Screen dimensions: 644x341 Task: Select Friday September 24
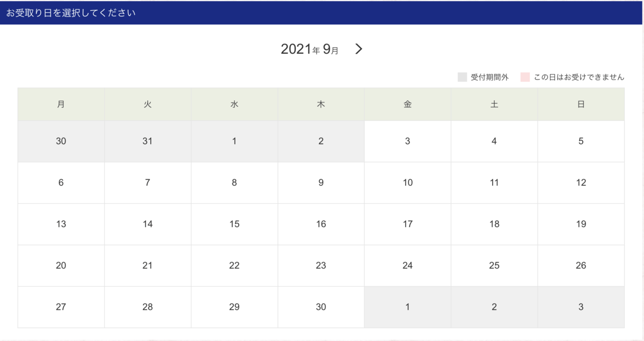pyautogui.click(x=407, y=265)
